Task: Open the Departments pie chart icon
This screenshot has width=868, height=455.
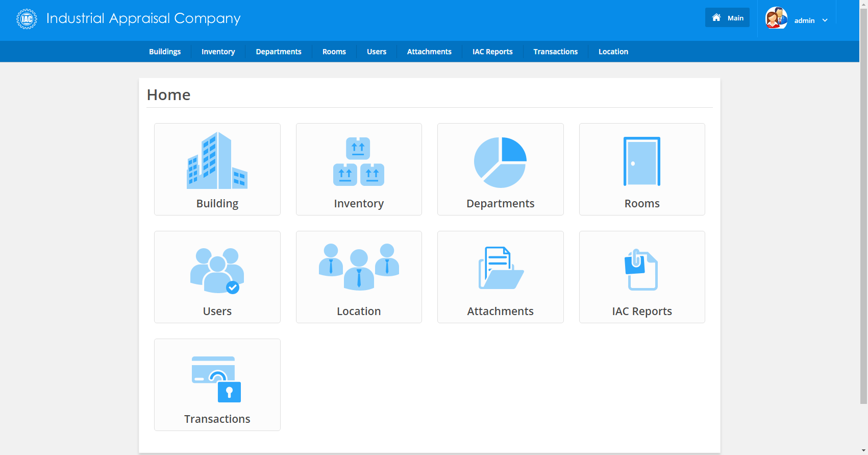Action: [x=500, y=162]
